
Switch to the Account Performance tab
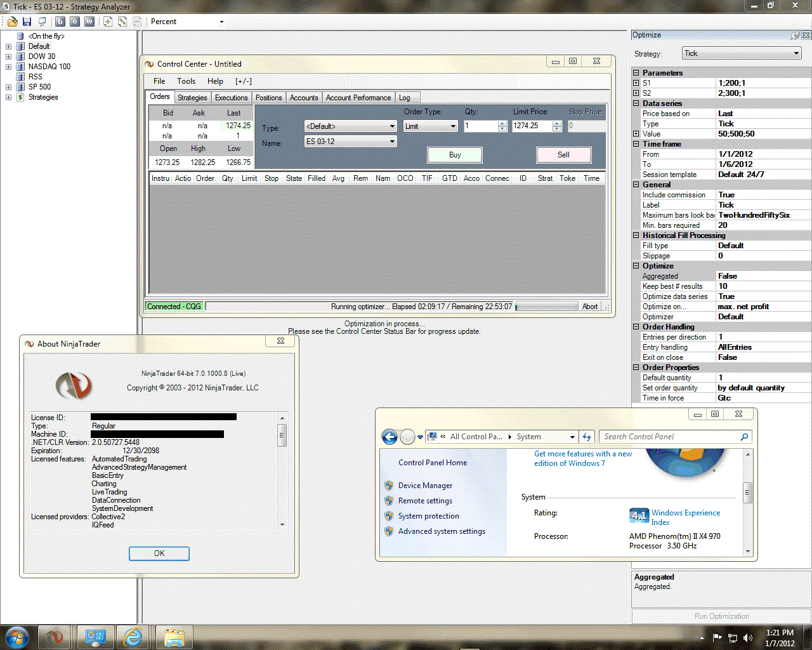point(358,98)
